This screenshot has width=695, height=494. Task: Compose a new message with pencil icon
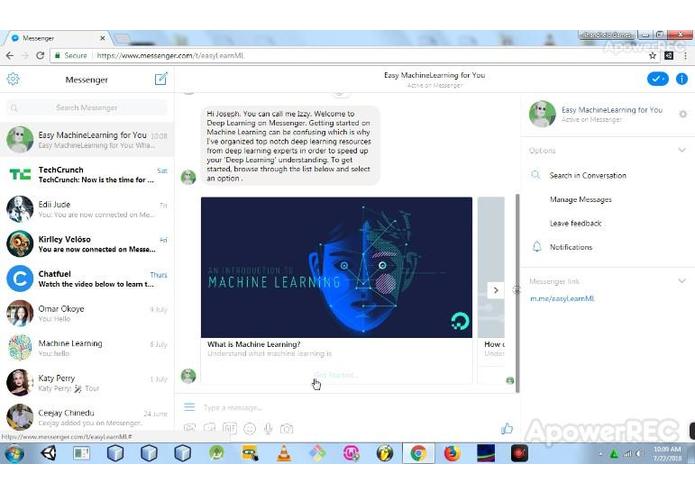pyautogui.click(x=161, y=79)
